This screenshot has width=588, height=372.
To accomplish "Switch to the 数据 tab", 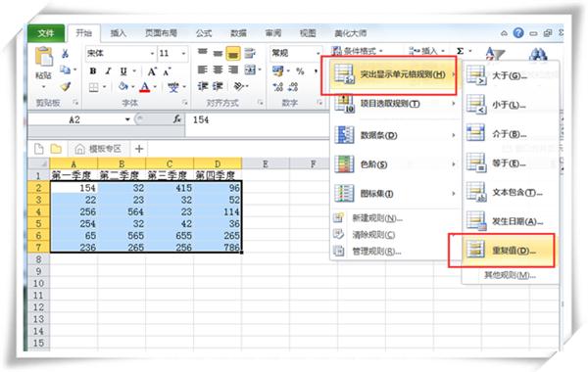I will [238, 33].
